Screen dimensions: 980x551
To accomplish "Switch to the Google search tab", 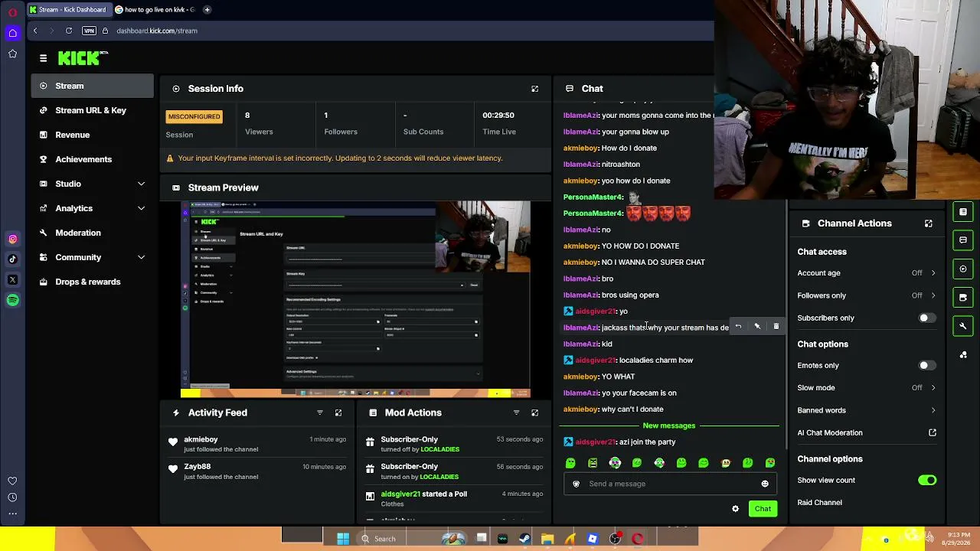I will tap(154, 10).
